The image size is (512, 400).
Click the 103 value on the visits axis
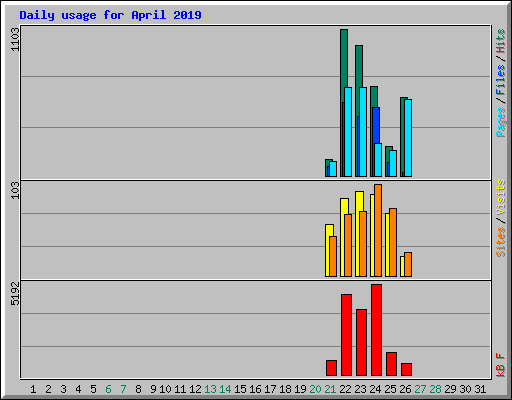tap(15, 190)
